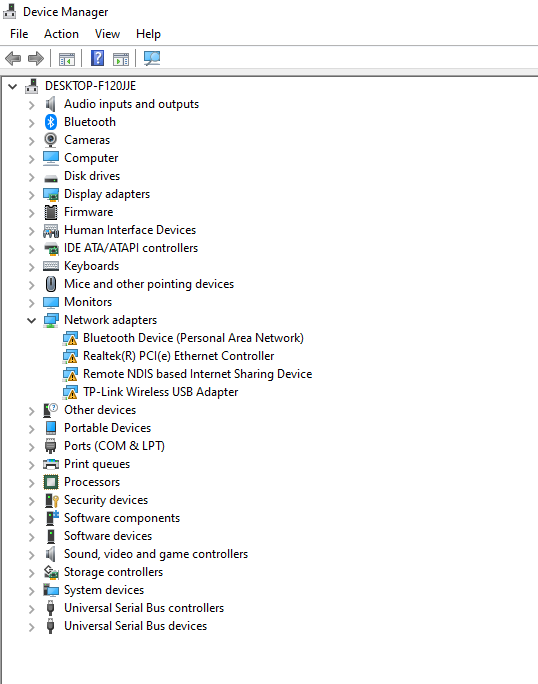Expand the Monitors category
This screenshot has width=538, height=684.
31,303
